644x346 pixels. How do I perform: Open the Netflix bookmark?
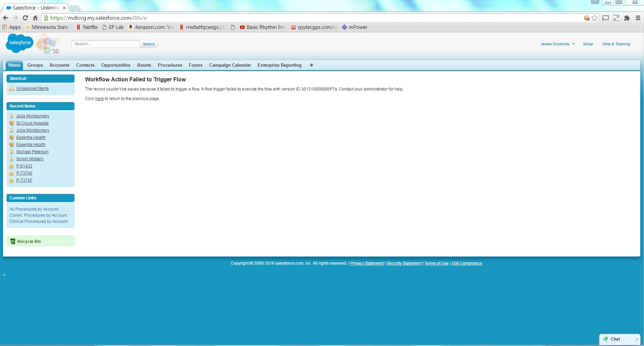(87, 27)
